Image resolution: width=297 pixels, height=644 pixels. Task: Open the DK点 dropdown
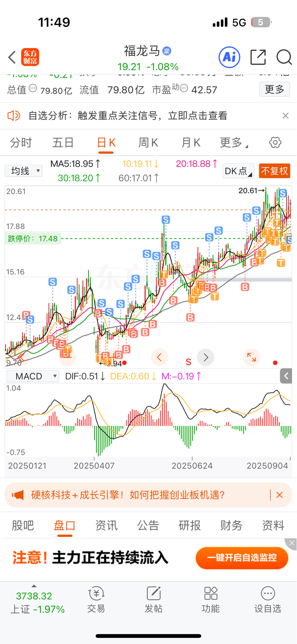238,171
